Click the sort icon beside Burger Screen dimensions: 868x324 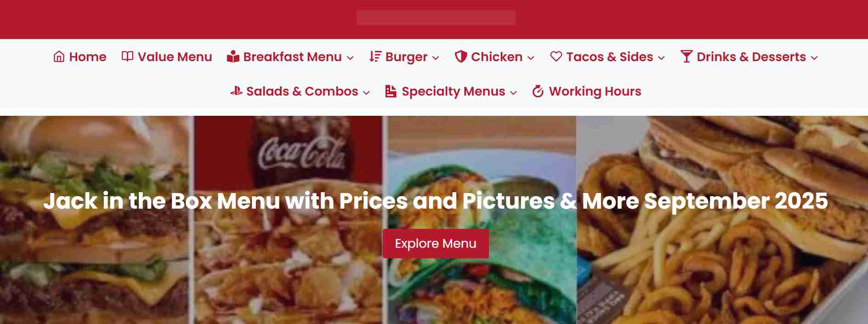click(375, 57)
